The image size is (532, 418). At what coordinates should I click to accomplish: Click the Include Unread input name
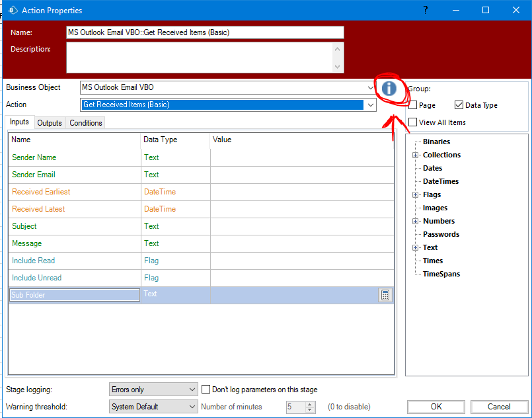click(x=36, y=278)
